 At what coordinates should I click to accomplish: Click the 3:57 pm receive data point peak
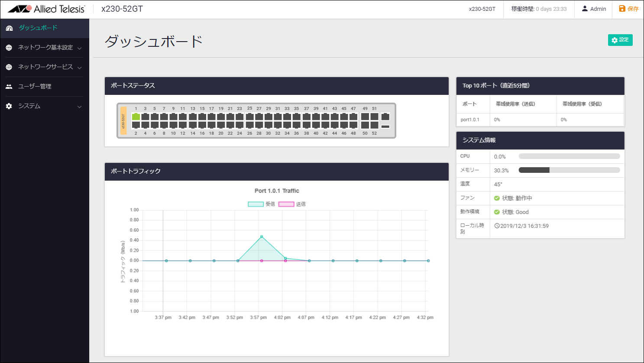click(262, 237)
